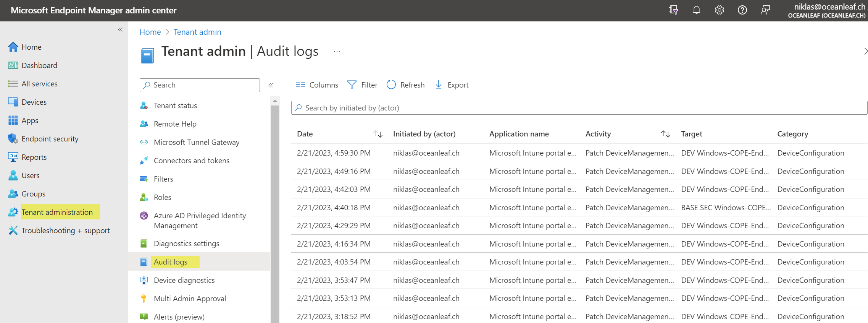868x323 pixels.
Task: Click the Roles icon in the blade menu
Action: (x=144, y=197)
